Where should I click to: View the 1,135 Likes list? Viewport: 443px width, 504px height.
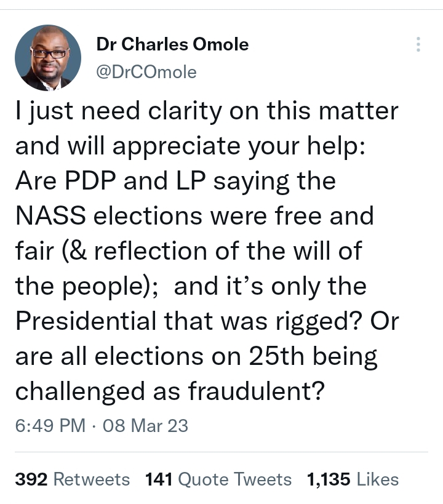(353, 479)
